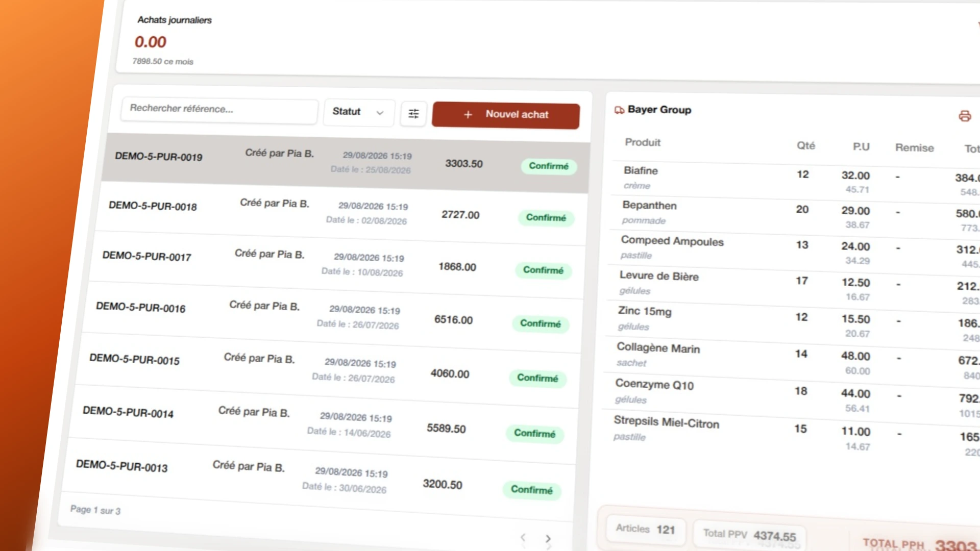980x551 pixels.
Task: Click the P.U column header
Action: pos(861,147)
